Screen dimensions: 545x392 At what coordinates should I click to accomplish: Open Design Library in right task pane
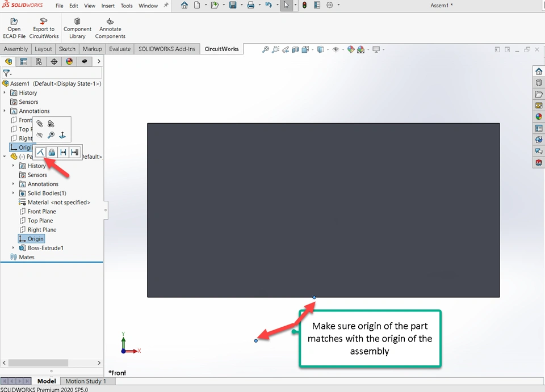(539, 83)
